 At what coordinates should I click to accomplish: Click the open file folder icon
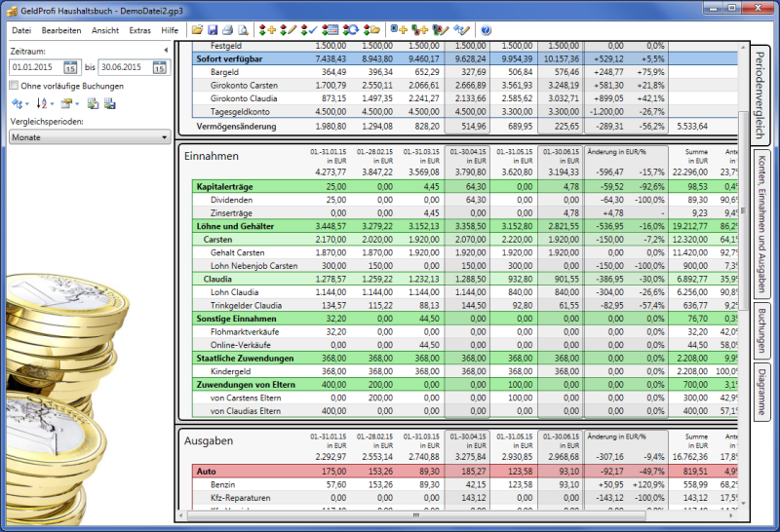197,31
